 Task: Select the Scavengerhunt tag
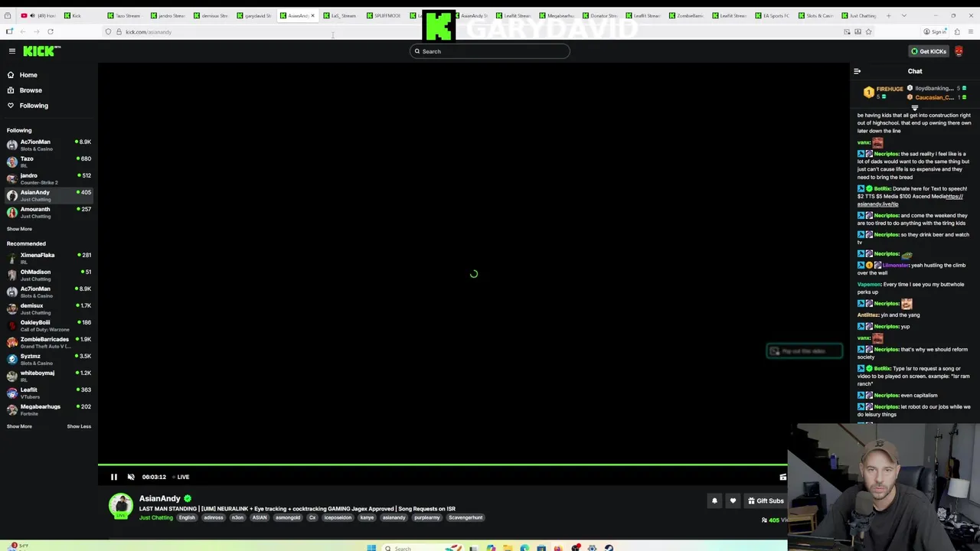(x=465, y=518)
